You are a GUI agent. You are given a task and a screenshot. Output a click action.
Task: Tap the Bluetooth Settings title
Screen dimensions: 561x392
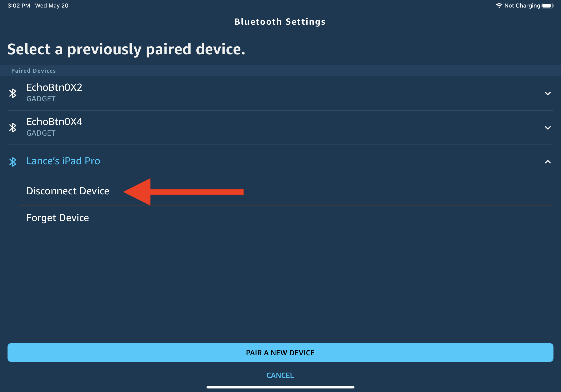pos(280,22)
